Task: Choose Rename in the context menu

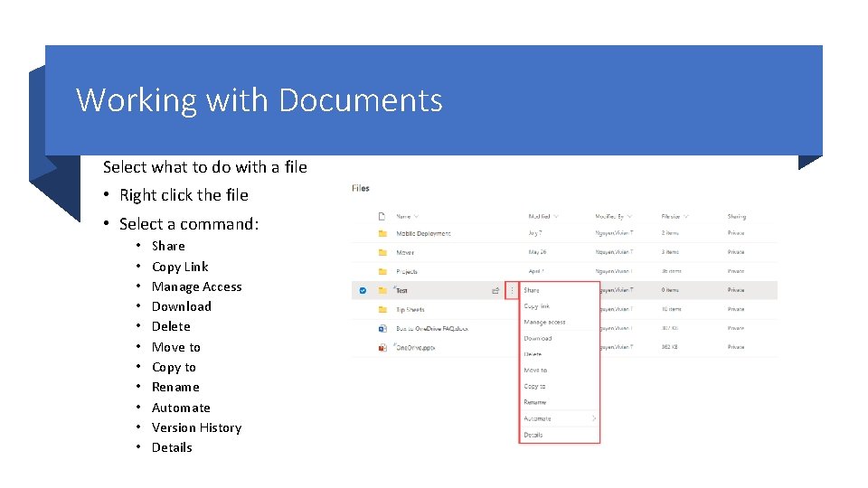Action: [534, 402]
